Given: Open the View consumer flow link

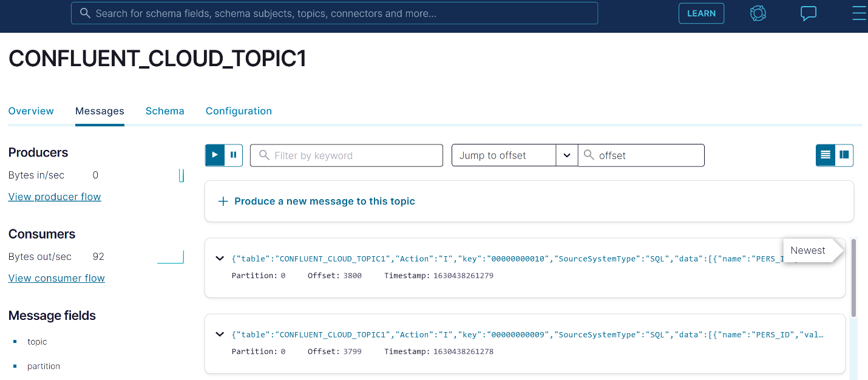Looking at the screenshot, I should (56, 278).
